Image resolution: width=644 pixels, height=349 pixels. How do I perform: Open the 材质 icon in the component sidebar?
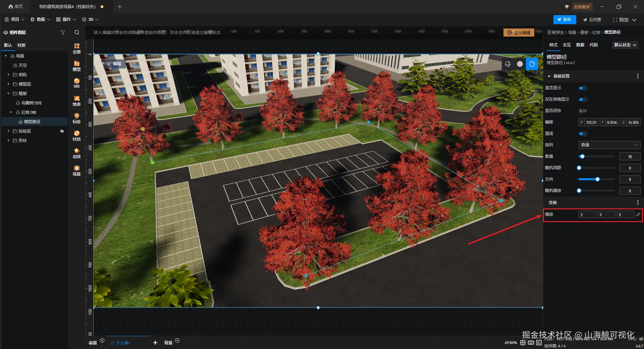[x=77, y=136]
